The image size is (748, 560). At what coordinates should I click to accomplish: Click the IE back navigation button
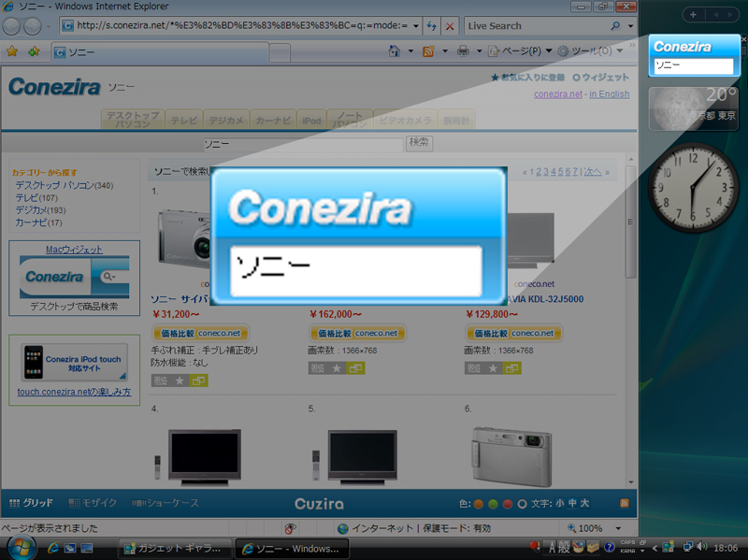click(11, 27)
